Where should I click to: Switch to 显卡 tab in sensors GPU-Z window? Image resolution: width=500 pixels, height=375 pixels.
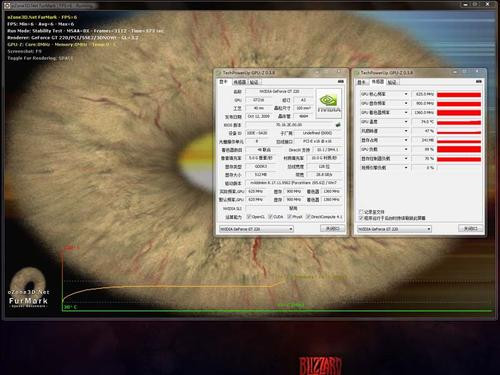point(362,82)
